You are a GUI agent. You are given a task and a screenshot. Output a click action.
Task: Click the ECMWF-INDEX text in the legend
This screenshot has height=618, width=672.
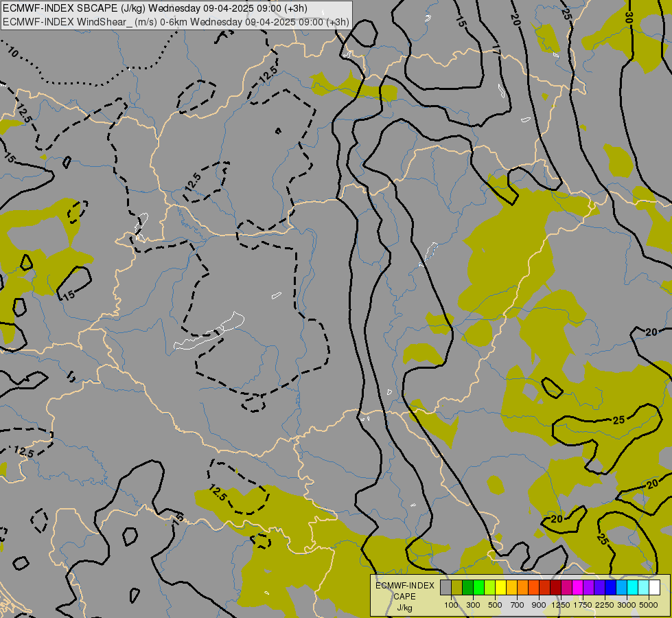(x=405, y=586)
